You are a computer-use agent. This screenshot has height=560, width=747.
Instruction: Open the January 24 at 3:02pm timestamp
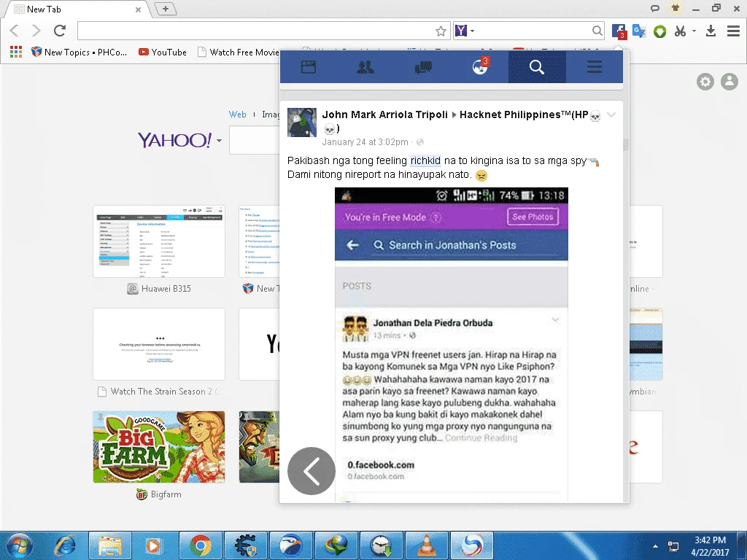click(365, 142)
